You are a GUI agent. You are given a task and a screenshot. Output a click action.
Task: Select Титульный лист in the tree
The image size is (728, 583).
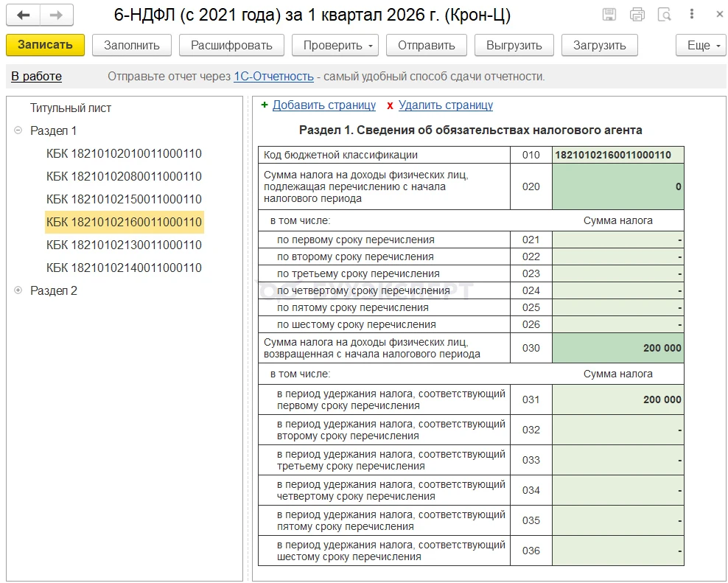coord(71,108)
